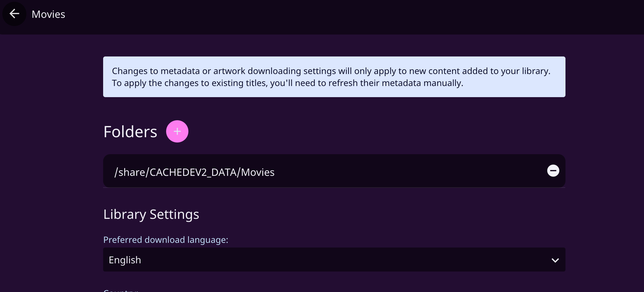Image resolution: width=644 pixels, height=292 pixels.
Task: Click the word 'artwork' in the banner
Action: tap(229, 71)
